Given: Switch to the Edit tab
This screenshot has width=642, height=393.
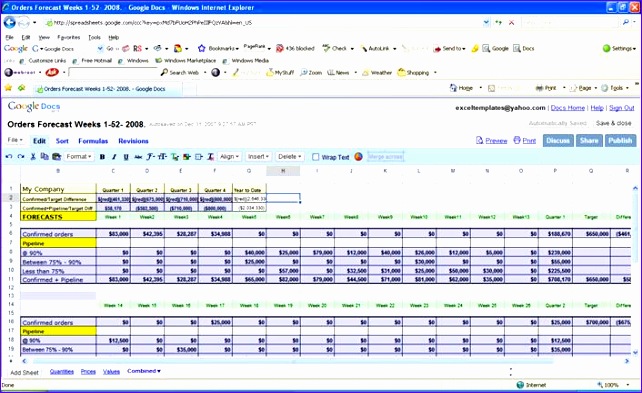Looking at the screenshot, I should pyautogui.click(x=39, y=141).
